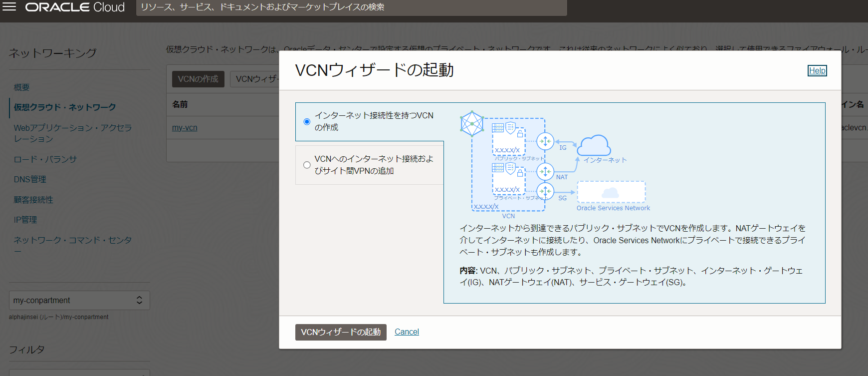This screenshot has height=376, width=868.
Task: Select internet-connected VCN creation radio option
Action: 307,121
